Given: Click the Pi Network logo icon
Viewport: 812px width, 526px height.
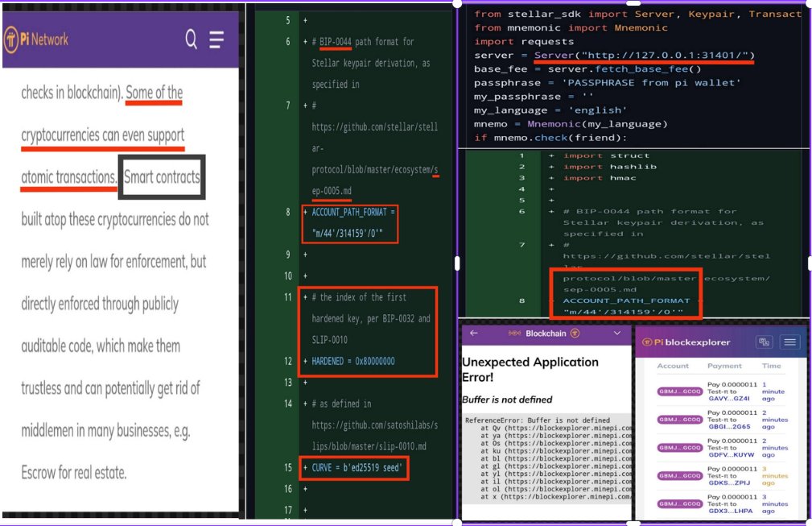Looking at the screenshot, I should pos(11,39).
